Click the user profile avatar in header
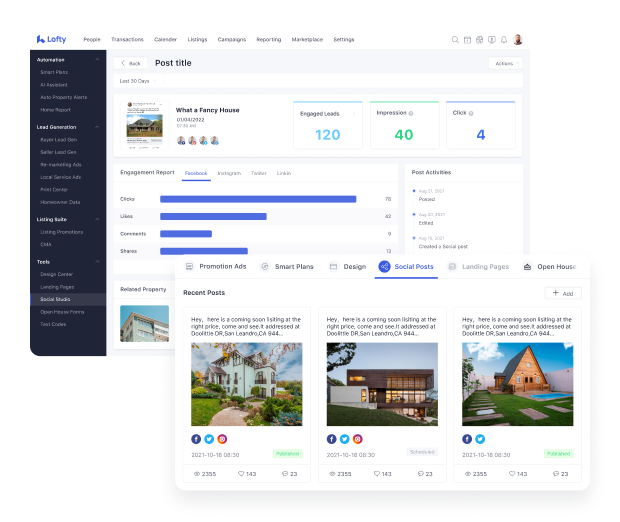620x522 pixels. 518,40
